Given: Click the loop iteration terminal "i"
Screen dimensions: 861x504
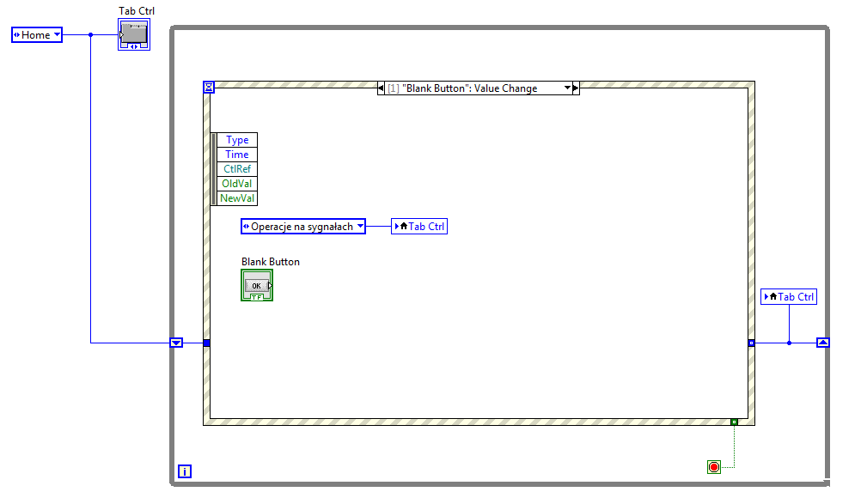Looking at the screenshot, I should point(185,471).
